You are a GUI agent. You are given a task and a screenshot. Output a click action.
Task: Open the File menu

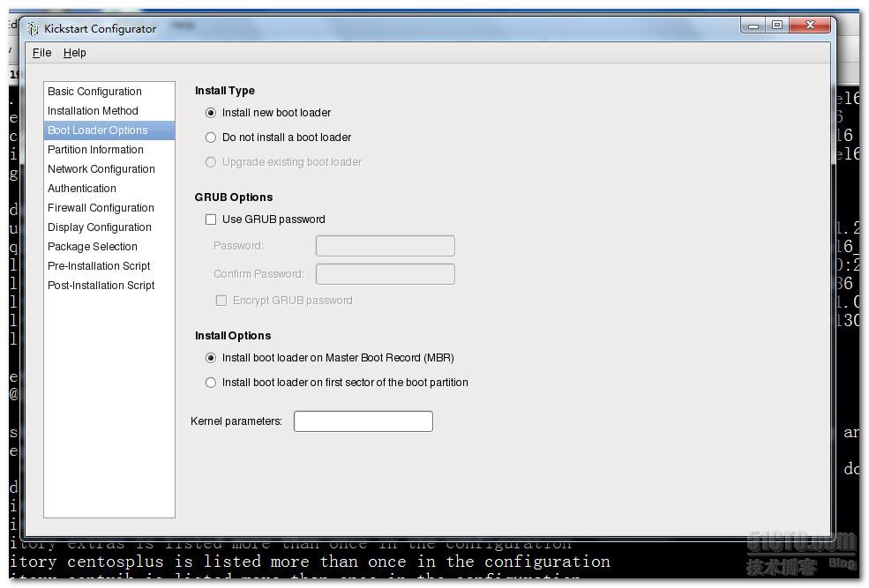click(x=41, y=53)
